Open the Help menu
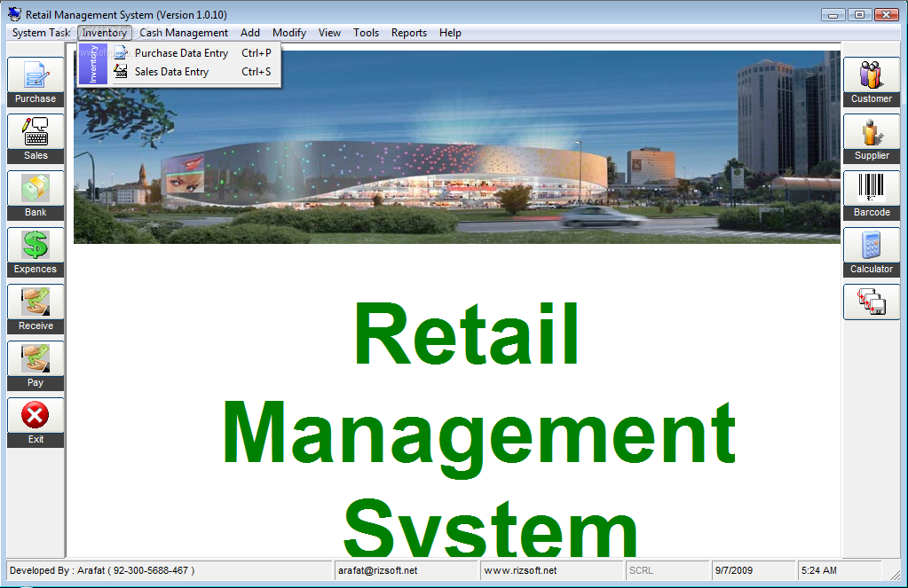Screen dimensions: 908x588 tap(450, 33)
